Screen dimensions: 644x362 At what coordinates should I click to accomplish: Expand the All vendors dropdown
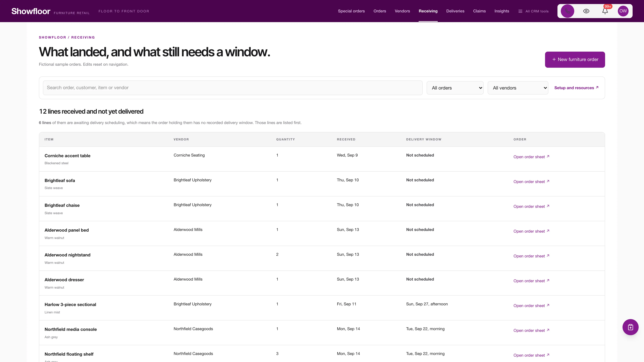(x=518, y=88)
